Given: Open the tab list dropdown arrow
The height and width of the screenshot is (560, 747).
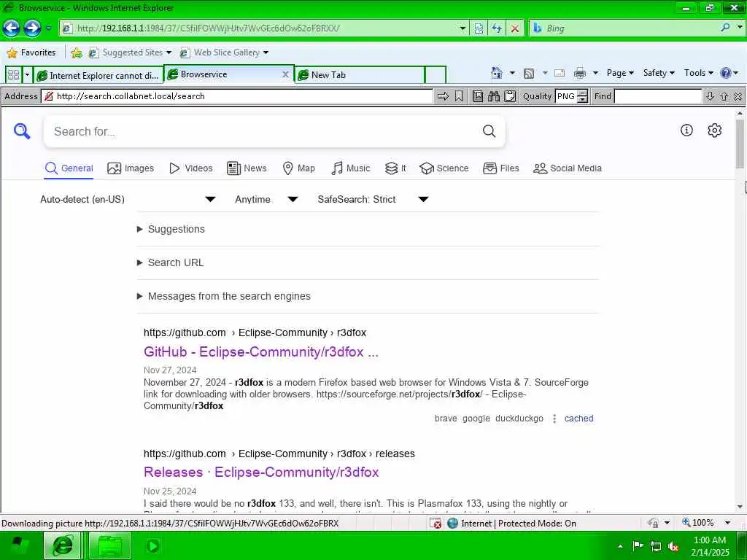Looking at the screenshot, I should tap(27, 75).
